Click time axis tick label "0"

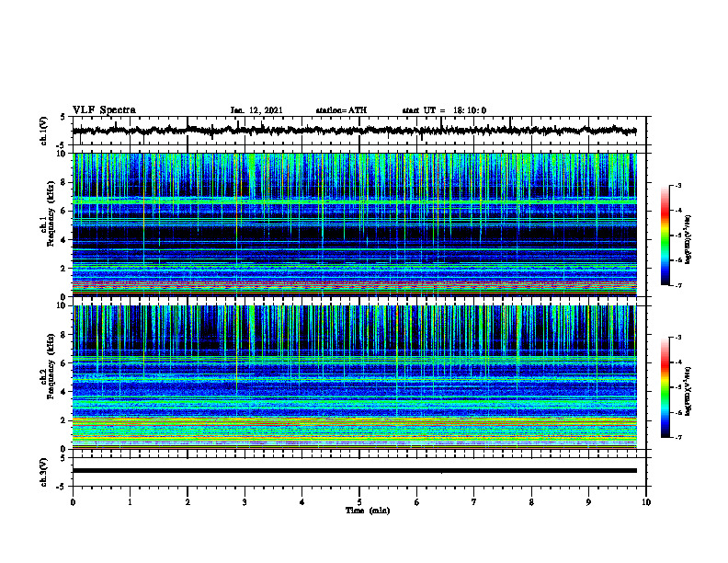73,502
